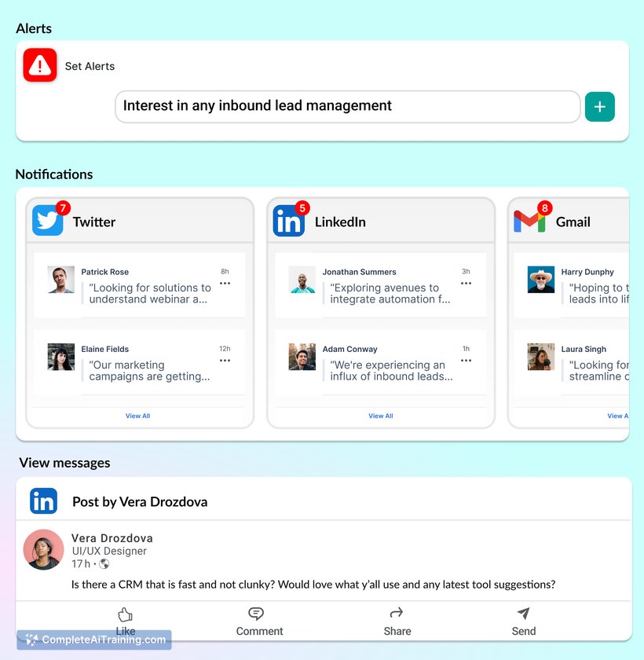Comment on Vera Drozdova's post

259,621
